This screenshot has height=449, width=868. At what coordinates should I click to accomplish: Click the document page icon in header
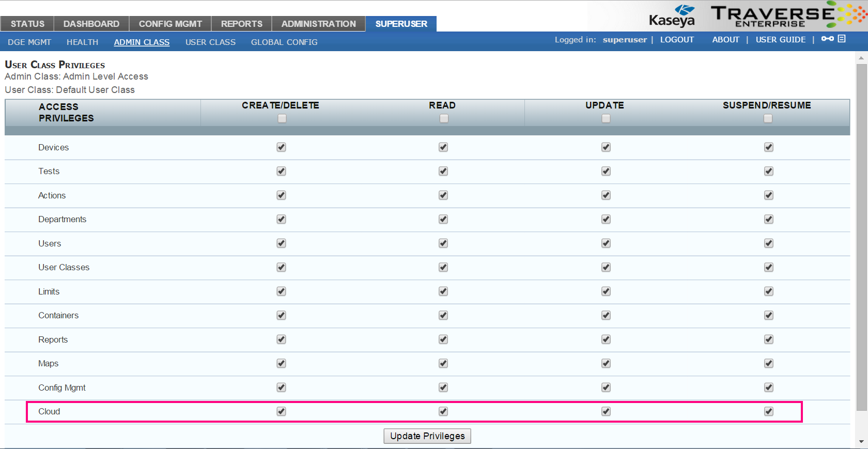(842, 39)
